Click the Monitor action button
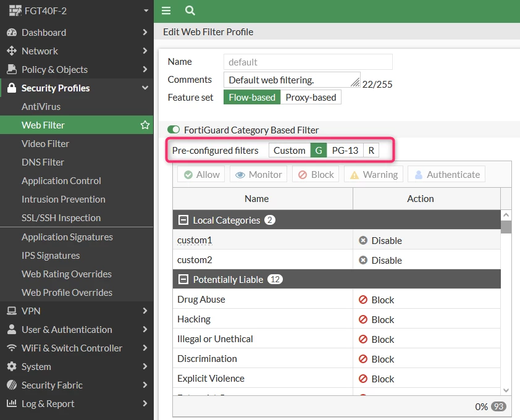 [x=258, y=174]
